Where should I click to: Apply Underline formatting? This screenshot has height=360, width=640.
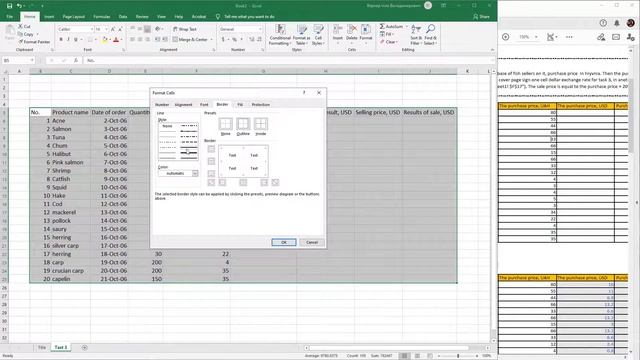[76, 40]
